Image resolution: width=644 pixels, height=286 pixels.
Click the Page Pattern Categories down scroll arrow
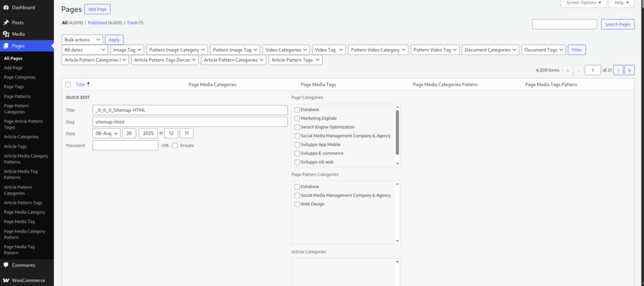tap(397, 241)
